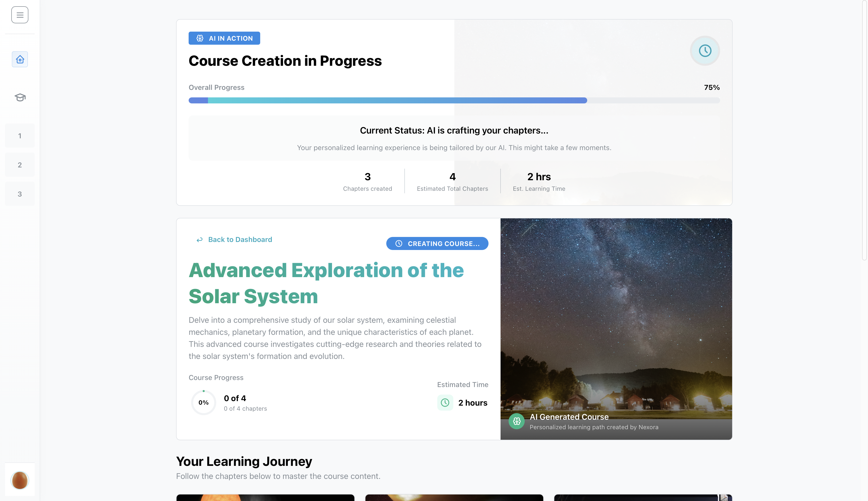Click the 0% circular course progress ring
The width and height of the screenshot is (868, 501).
(x=203, y=402)
